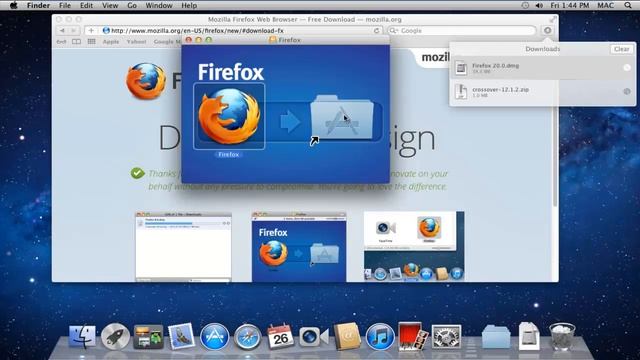Go forward with Safari forward arrow
The image size is (640, 360).
(x=73, y=31)
